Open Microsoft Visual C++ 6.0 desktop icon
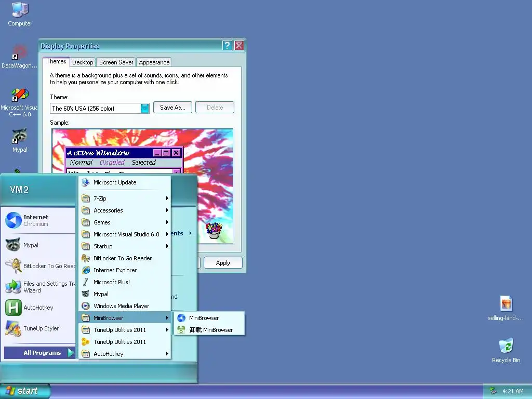532x399 pixels. (x=20, y=103)
